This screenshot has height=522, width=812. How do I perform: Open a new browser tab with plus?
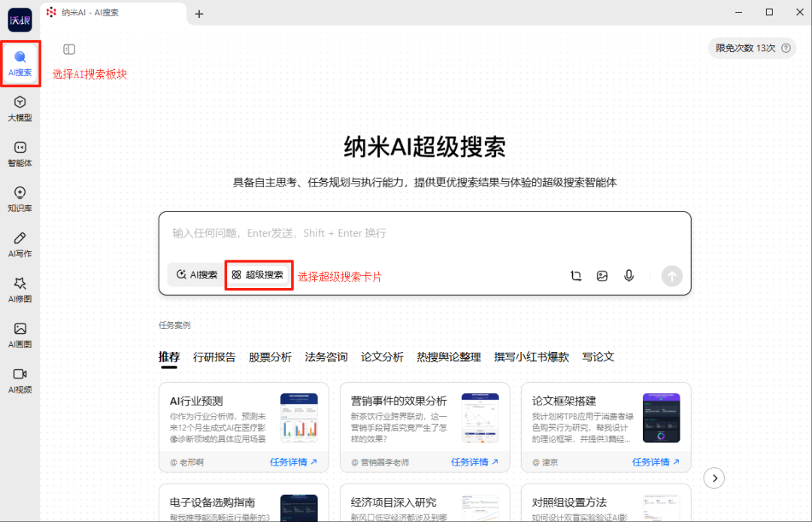(198, 14)
